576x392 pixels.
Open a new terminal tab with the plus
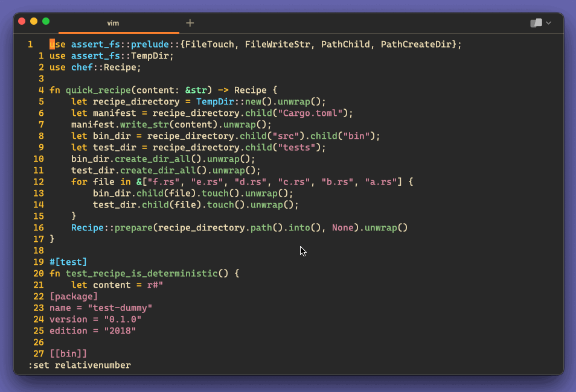(x=190, y=23)
